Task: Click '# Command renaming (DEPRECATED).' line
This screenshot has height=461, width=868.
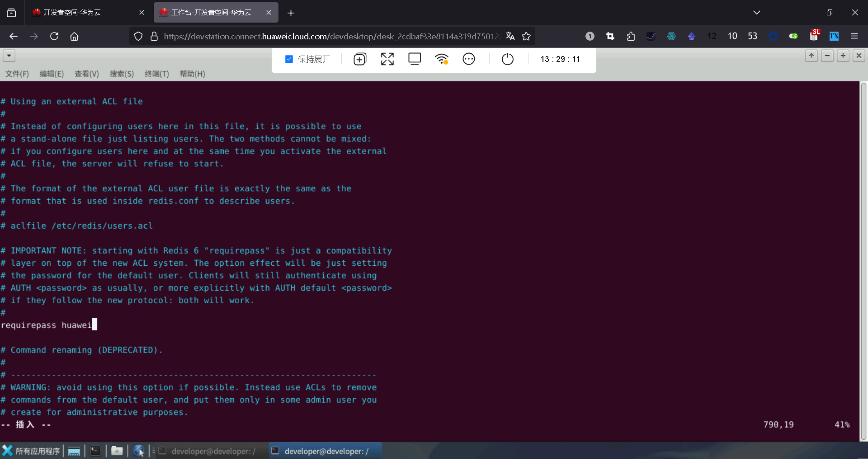Action: [x=81, y=350]
